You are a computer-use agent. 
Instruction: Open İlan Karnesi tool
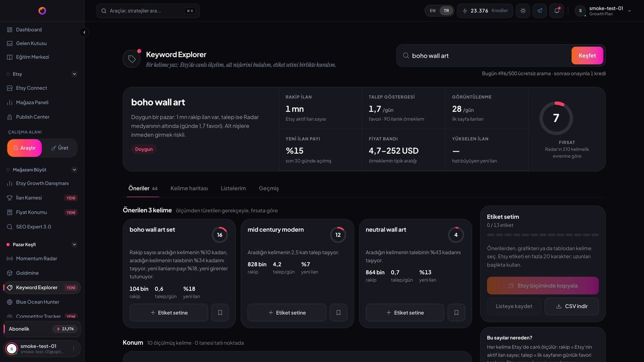pos(42,198)
